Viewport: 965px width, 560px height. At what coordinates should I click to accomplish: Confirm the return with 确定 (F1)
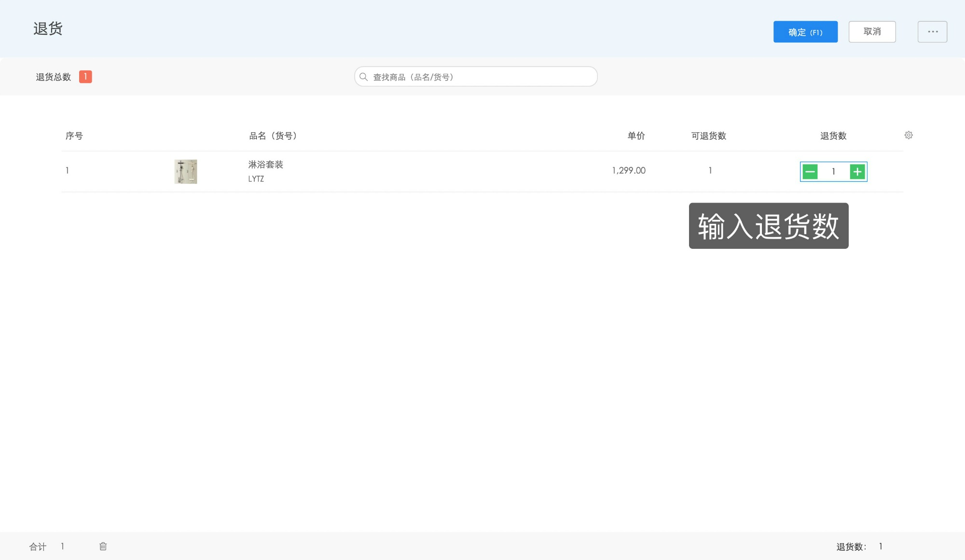(805, 31)
